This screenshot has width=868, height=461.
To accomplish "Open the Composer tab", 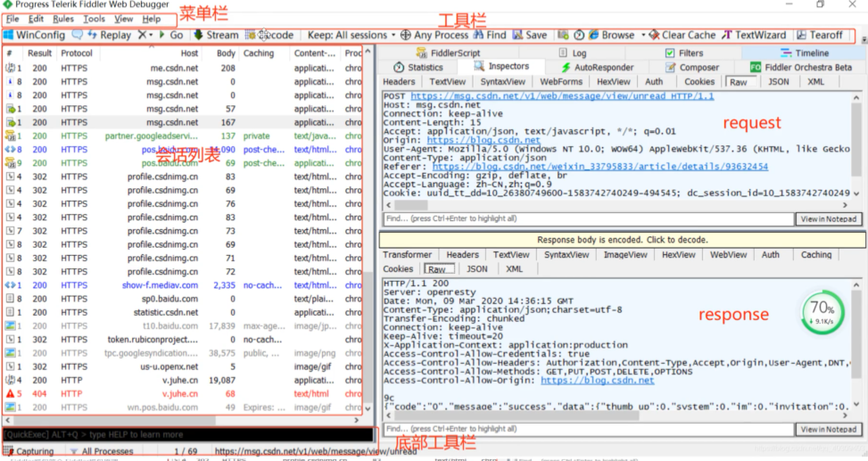I will (x=692, y=67).
